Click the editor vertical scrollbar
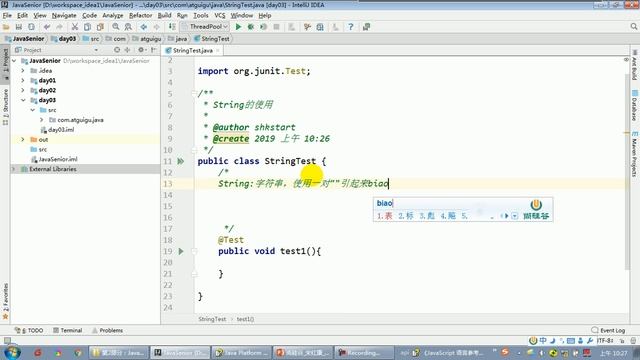The image size is (640, 360). coord(626,171)
